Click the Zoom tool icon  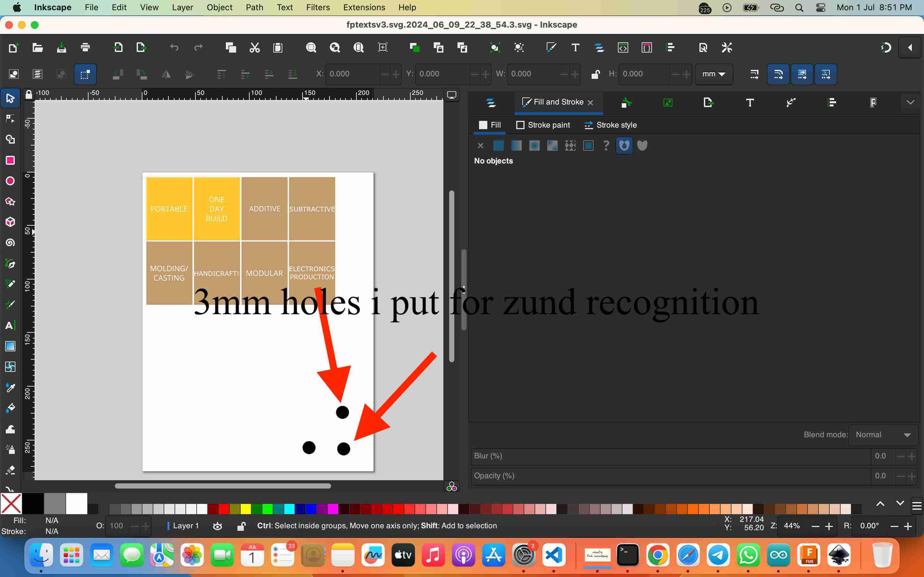click(311, 47)
